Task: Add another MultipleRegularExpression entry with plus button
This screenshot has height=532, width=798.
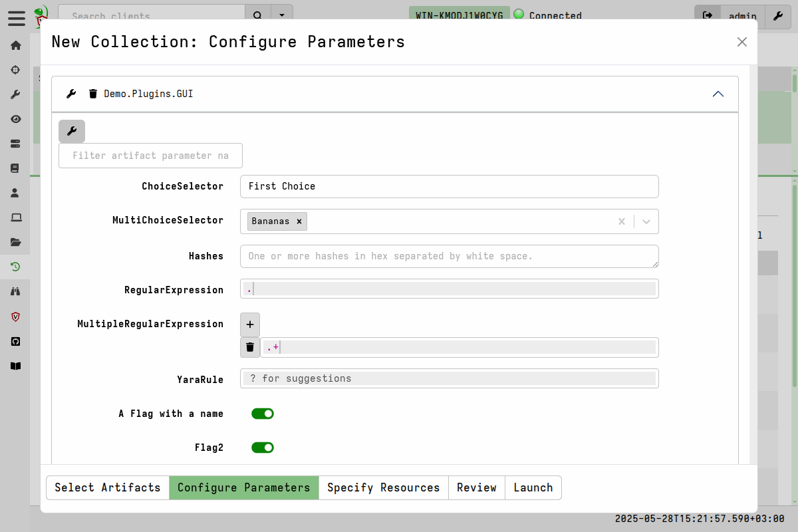Action: click(x=249, y=324)
